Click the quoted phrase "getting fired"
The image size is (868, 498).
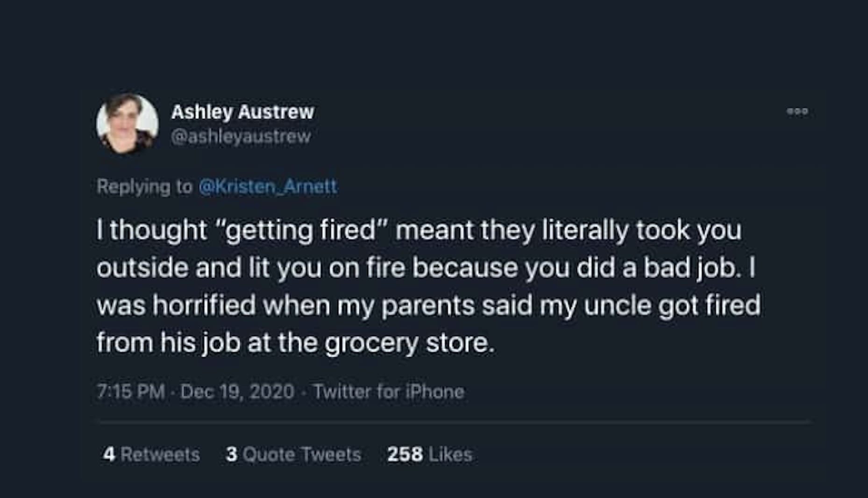[301, 230]
